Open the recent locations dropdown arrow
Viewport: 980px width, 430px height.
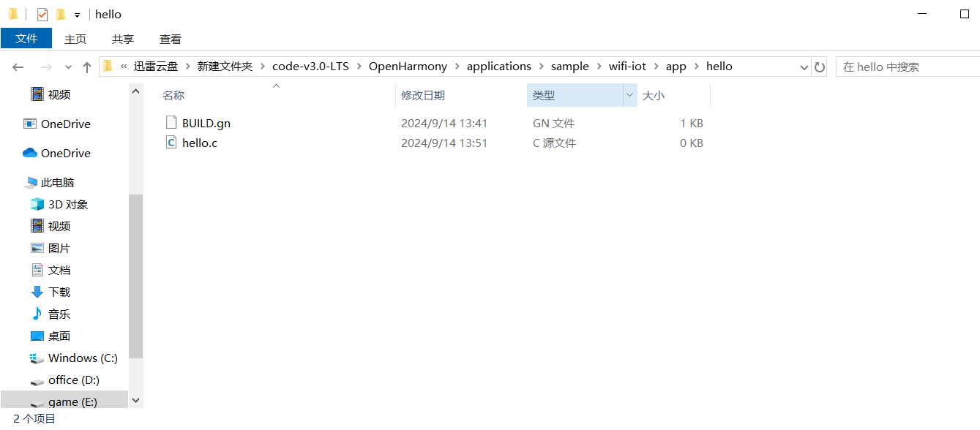[69, 67]
